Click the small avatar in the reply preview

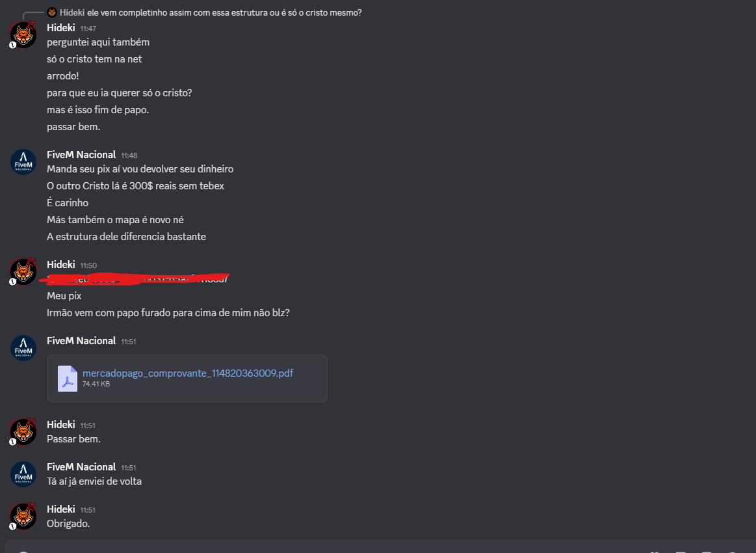(x=52, y=12)
